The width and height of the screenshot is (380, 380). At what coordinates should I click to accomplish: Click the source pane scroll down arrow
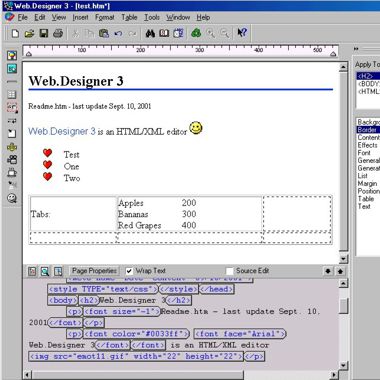(343, 365)
